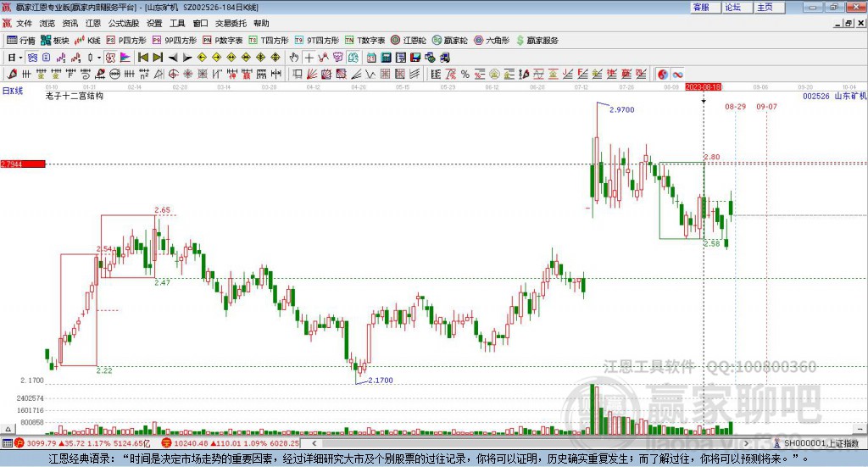Screen dimensions: 868x467
Task: Step chart left with black arrow
Action: (x=173, y=58)
